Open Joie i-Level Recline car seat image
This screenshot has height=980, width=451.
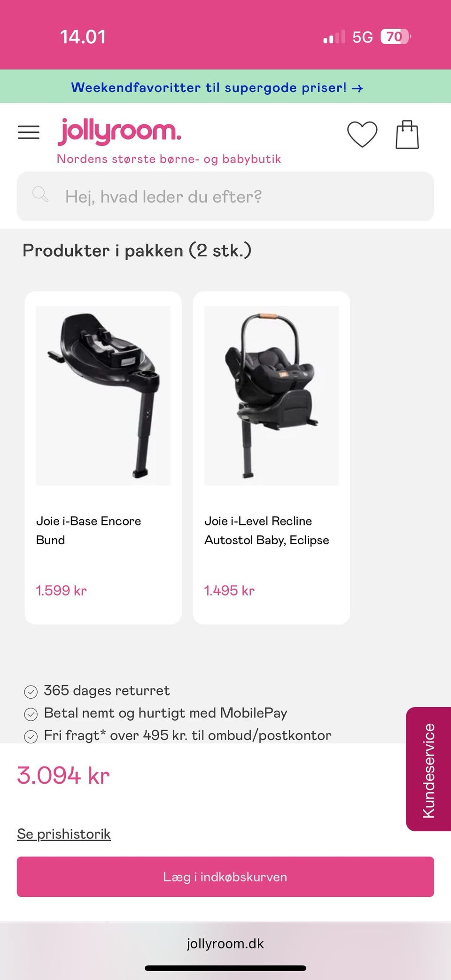(x=271, y=395)
